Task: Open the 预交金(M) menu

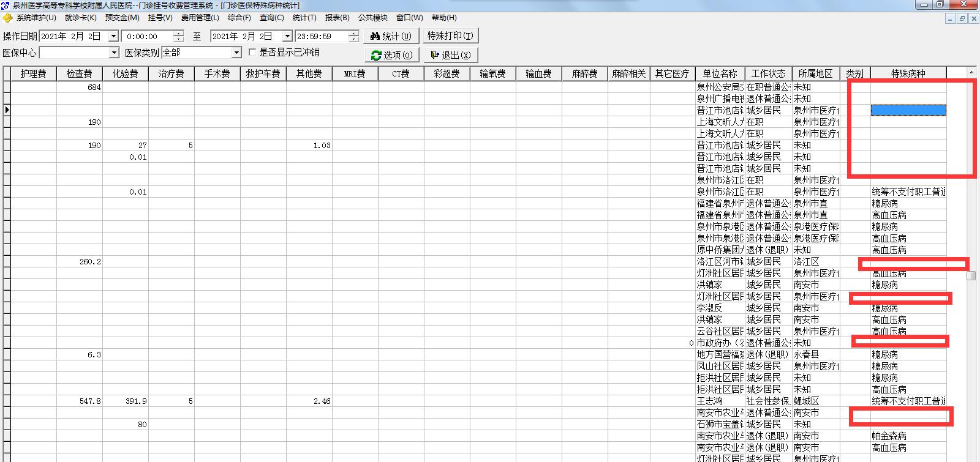Action: (123, 18)
